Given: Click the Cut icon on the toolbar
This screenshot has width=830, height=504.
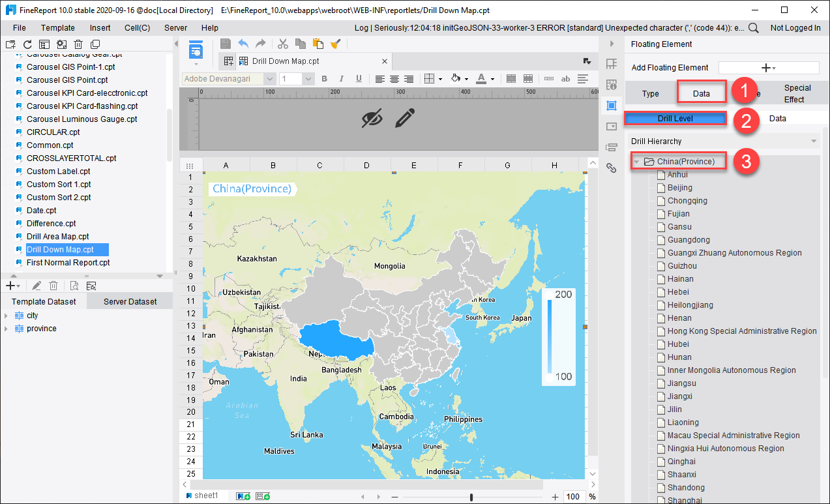Looking at the screenshot, I should coord(283,44).
